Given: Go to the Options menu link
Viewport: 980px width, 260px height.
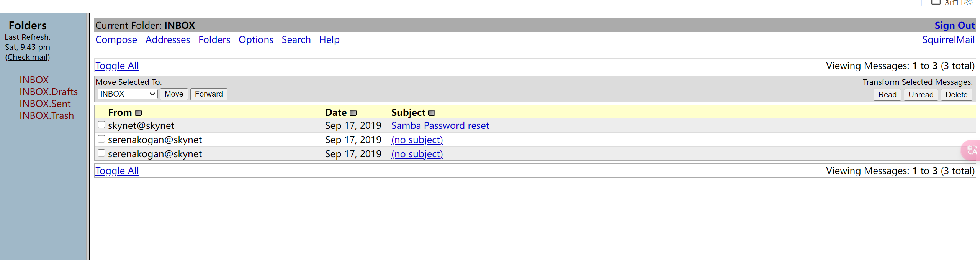Looking at the screenshot, I should click(x=256, y=39).
